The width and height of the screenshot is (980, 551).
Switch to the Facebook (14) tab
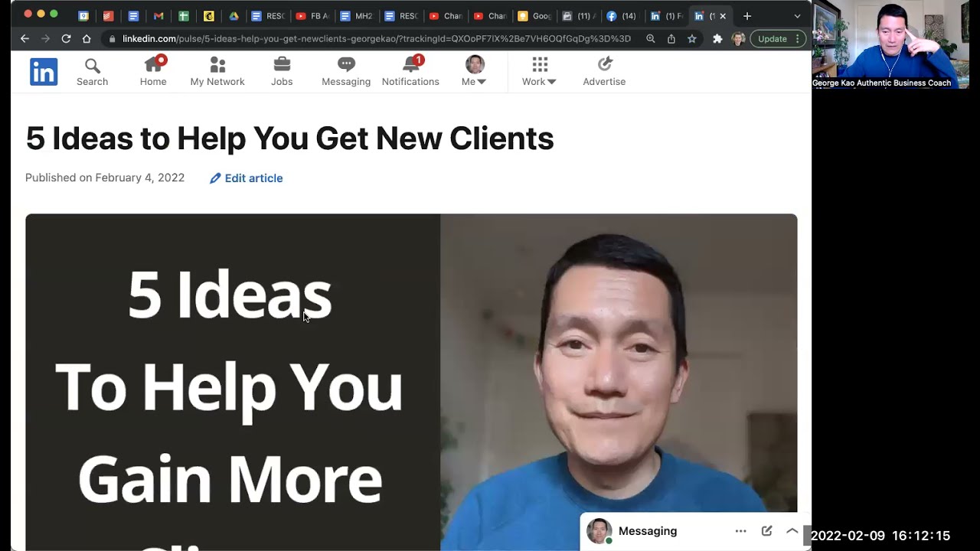622,16
